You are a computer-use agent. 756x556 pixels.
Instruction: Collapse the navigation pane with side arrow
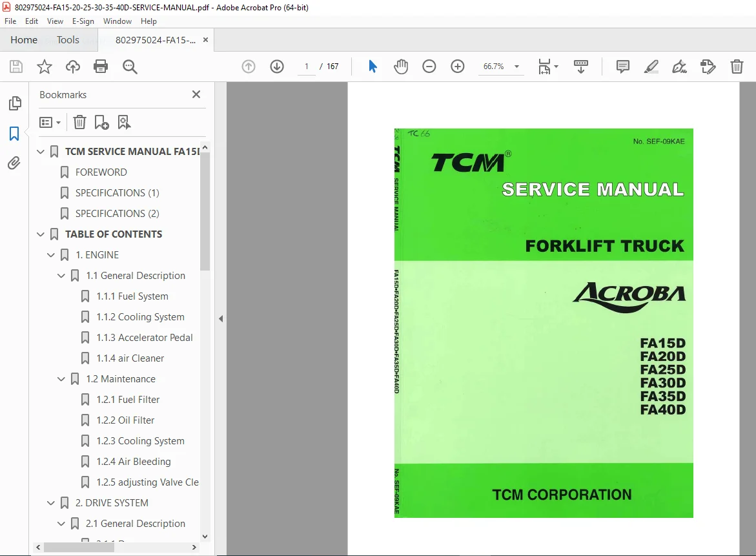point(221,319)
